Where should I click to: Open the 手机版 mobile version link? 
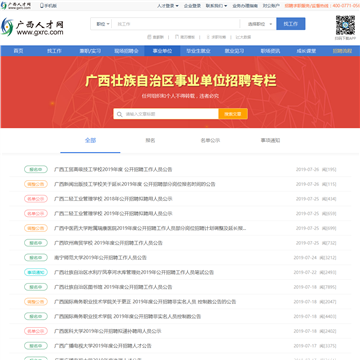[49, 6]
